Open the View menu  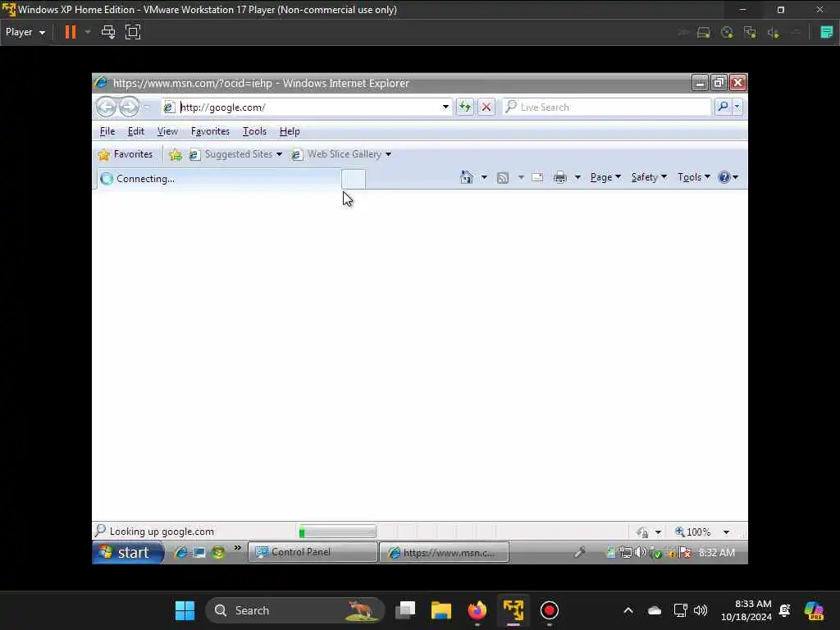[167, 131]
